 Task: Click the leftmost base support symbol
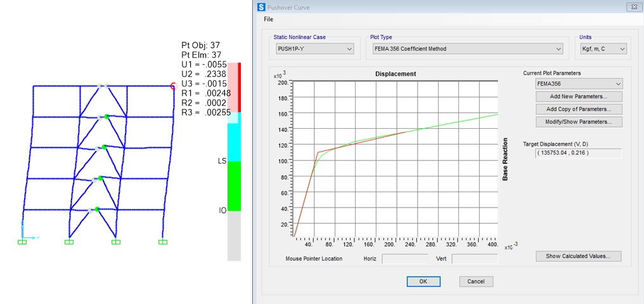point(22,241)
